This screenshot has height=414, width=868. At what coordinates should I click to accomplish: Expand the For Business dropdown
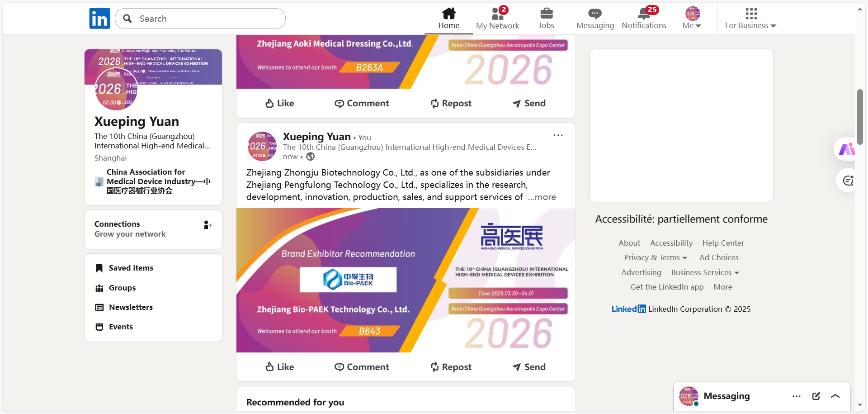coord(750,19)
